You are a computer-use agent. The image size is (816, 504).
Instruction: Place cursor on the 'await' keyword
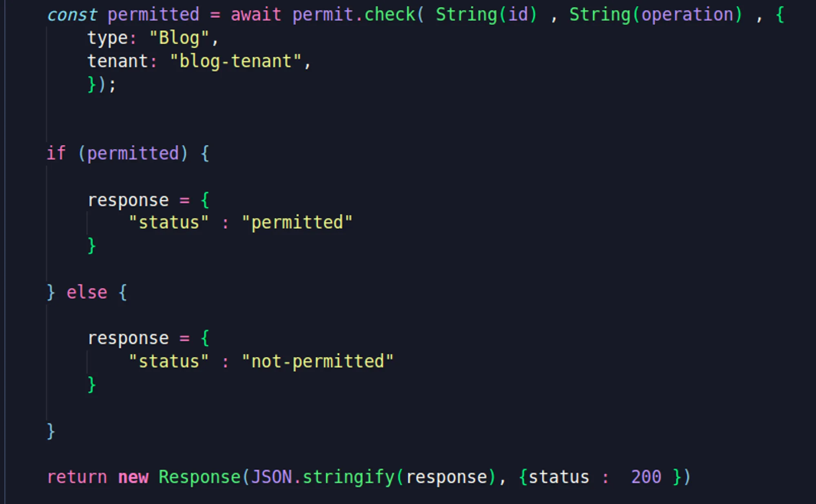256,15
